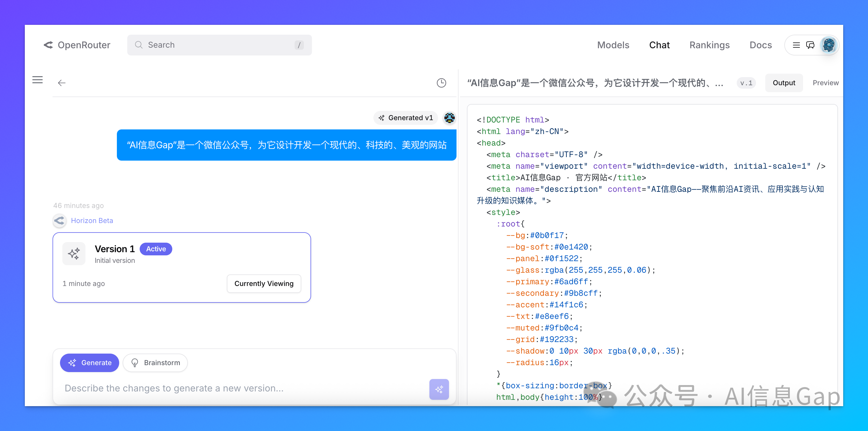This screenshot has height=431, width=868.
Task: Click the '<html lang="zh-CN">' code line
Action: [x=523, y=131]
